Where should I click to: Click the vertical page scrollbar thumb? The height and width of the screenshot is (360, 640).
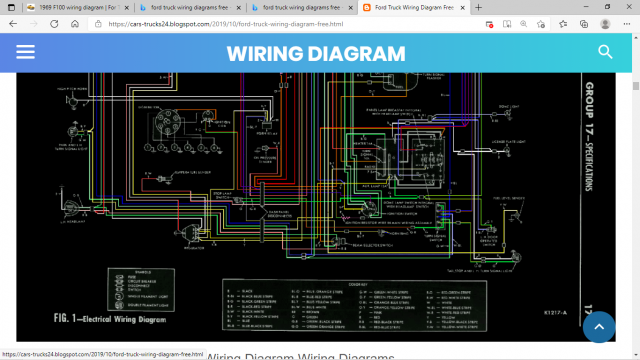click(x=636, y=86)
